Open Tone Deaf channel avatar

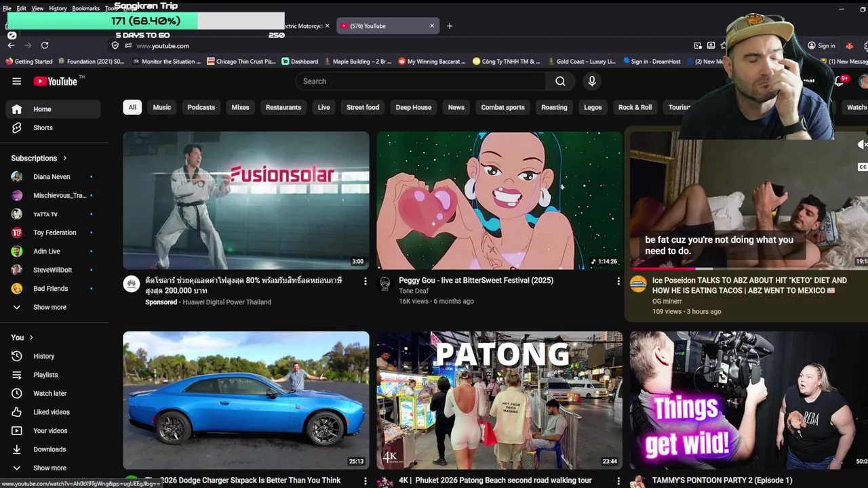(385, 284)
